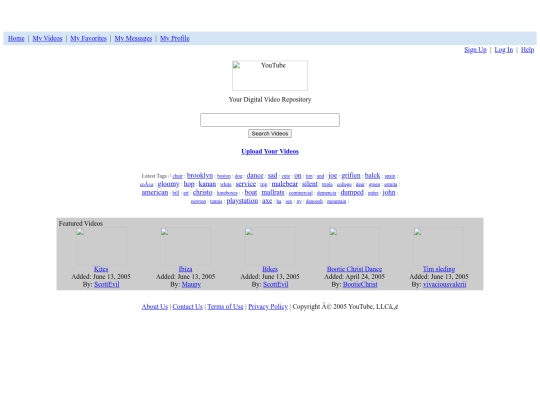Viewport: 540px width, 405px height.
Task: Click the YouTube logo image
Action: pyautogui.click(x=270, y=75)
